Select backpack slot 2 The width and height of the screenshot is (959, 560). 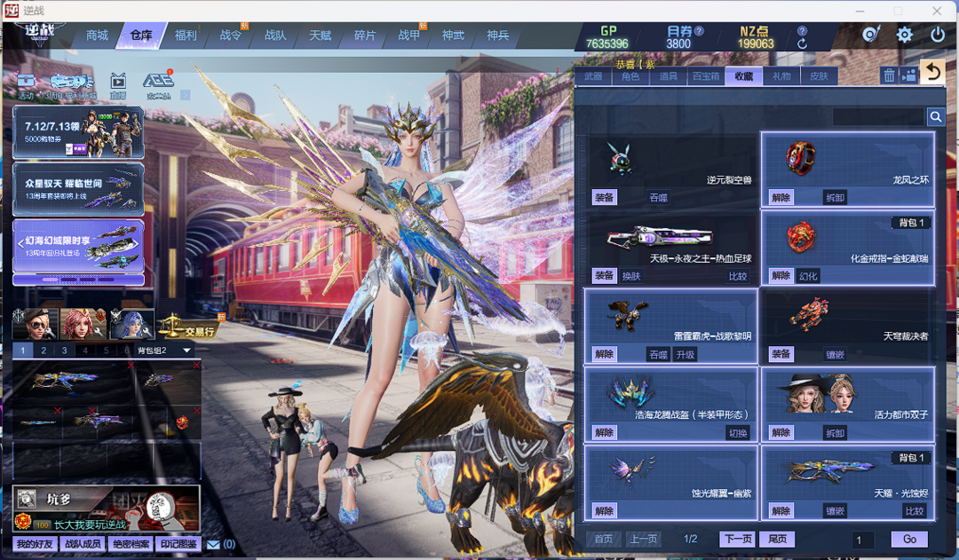[44, 351]
